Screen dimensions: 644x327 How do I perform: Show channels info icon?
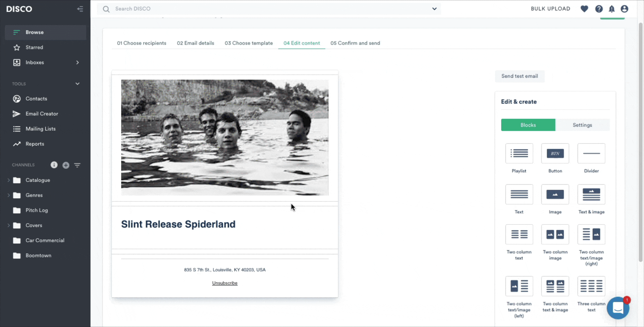[x=54, y=165]
